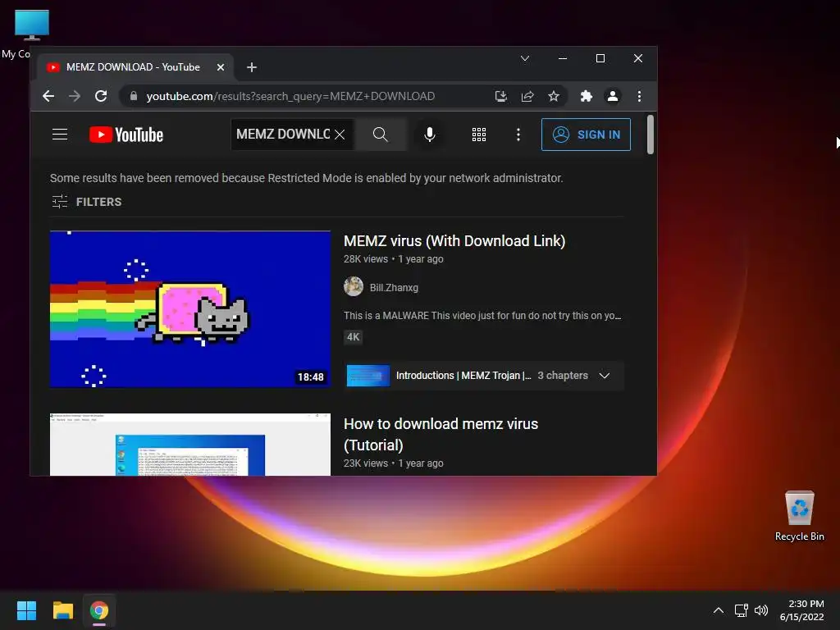This screenshot has width=840, height=630.
Task: Open YouTube settings three-dot menu
Action: (518, 135)
